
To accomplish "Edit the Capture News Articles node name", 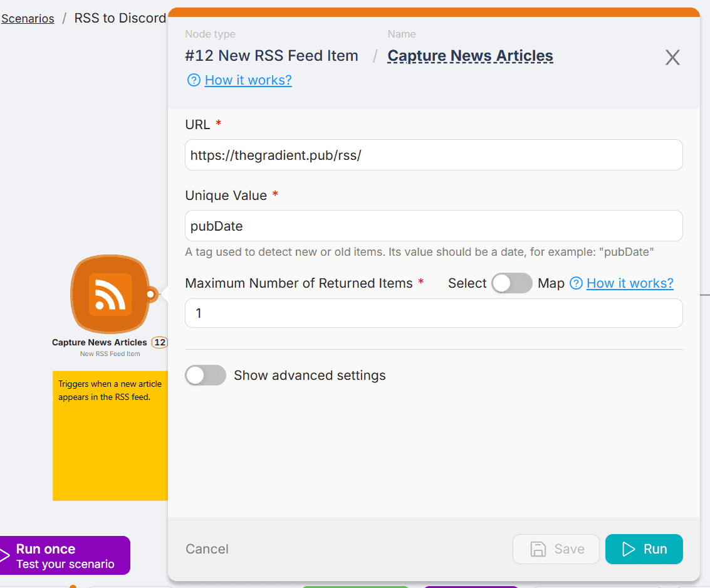I will [470, 56].
